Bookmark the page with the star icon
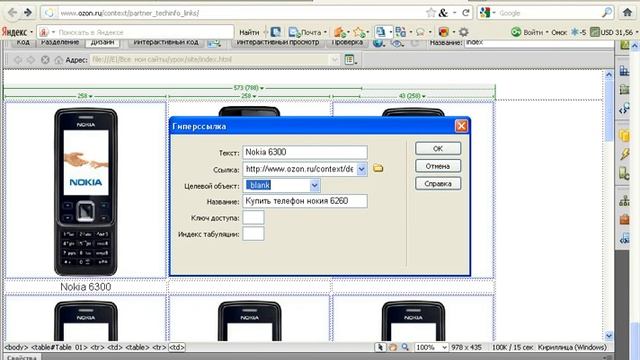640x360 pixels. click(431, 13)
